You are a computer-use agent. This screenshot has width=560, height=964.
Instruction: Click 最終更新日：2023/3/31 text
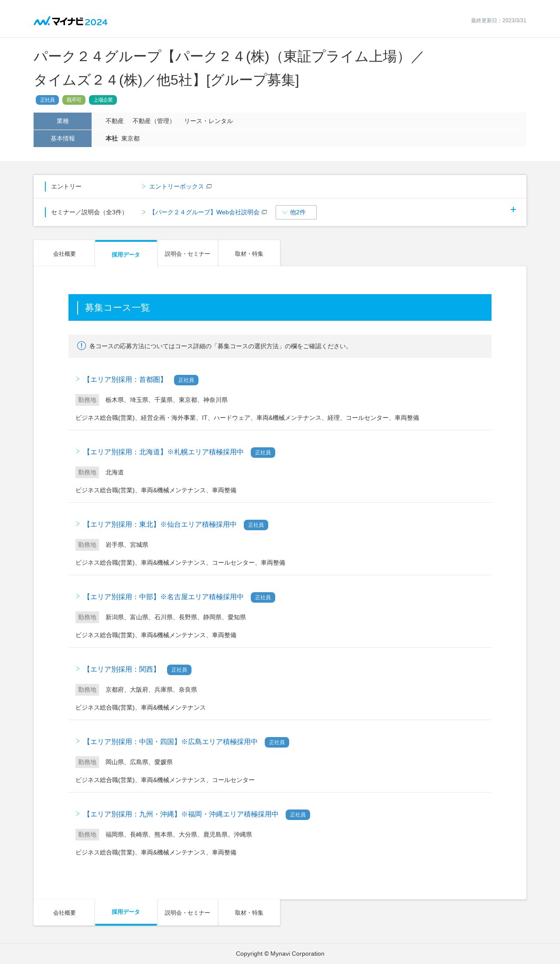[x=499, y=21]
